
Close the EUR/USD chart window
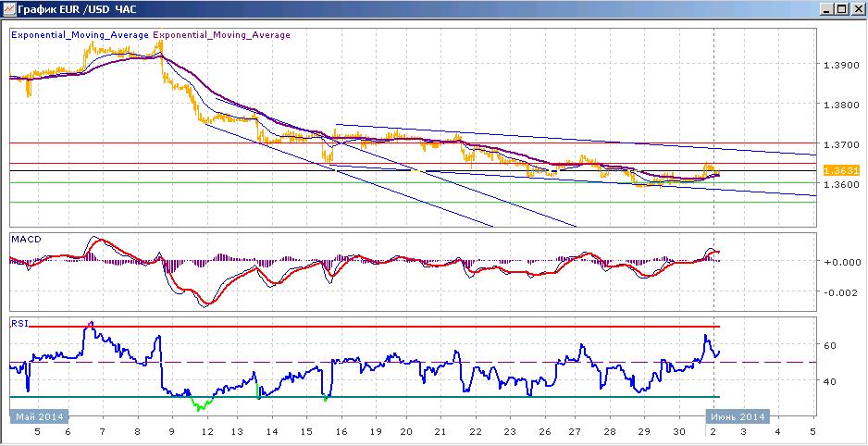pos(856,9)
